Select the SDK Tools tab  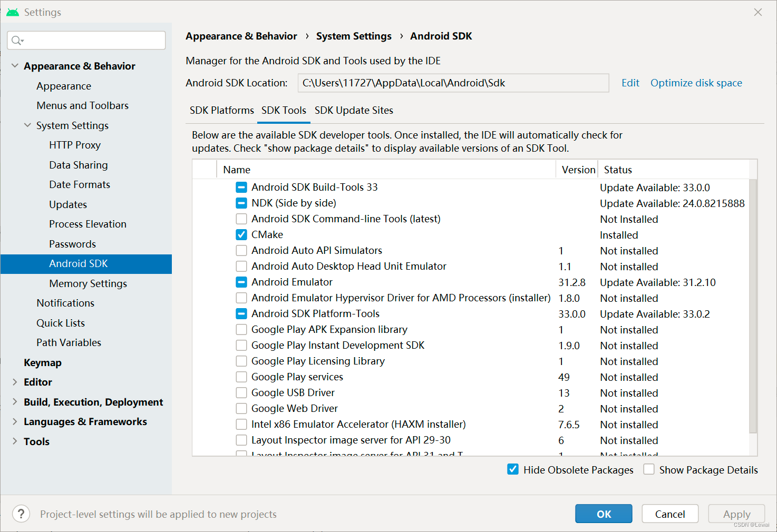point(284,110)
